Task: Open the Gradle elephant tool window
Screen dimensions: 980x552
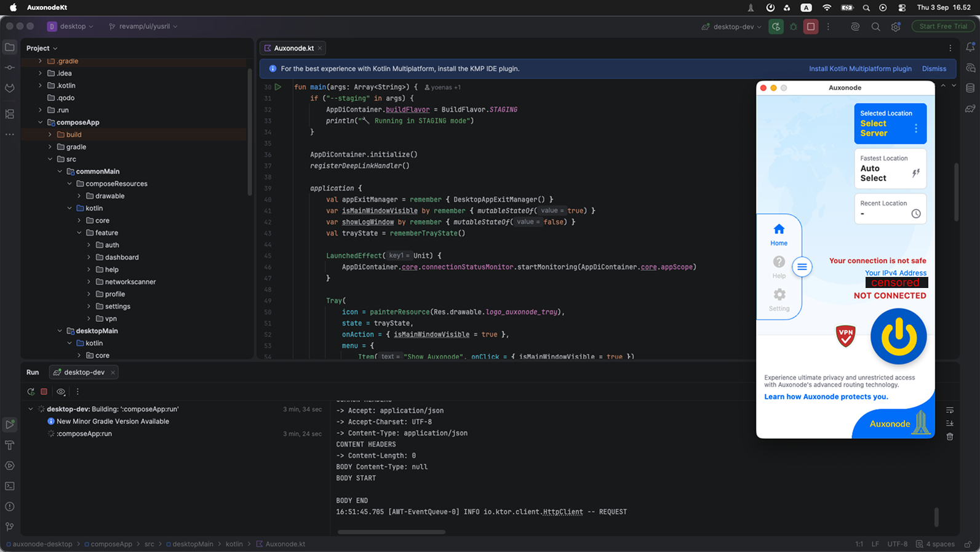Action: pyautogui.click(x=970, y=108)
